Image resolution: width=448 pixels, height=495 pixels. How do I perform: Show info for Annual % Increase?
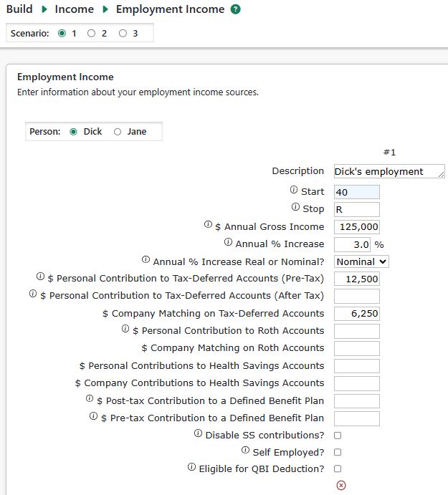coord(229,243)
